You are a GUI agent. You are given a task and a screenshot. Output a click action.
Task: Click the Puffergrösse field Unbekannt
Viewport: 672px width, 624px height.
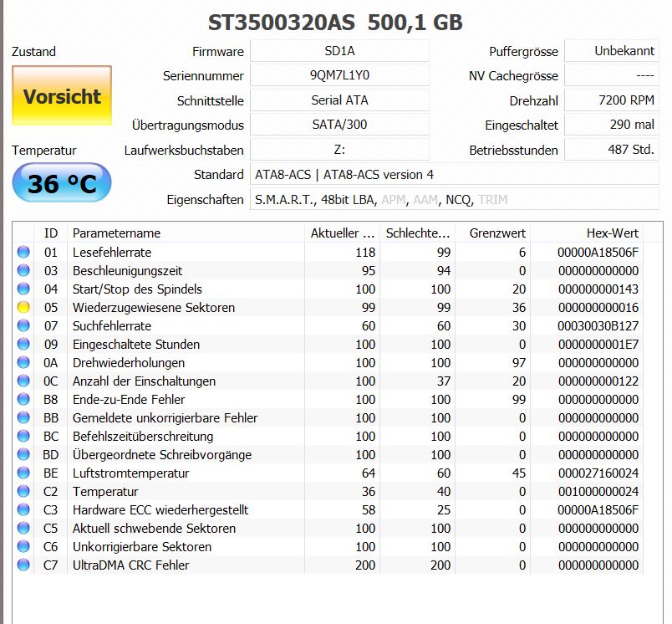612,51
